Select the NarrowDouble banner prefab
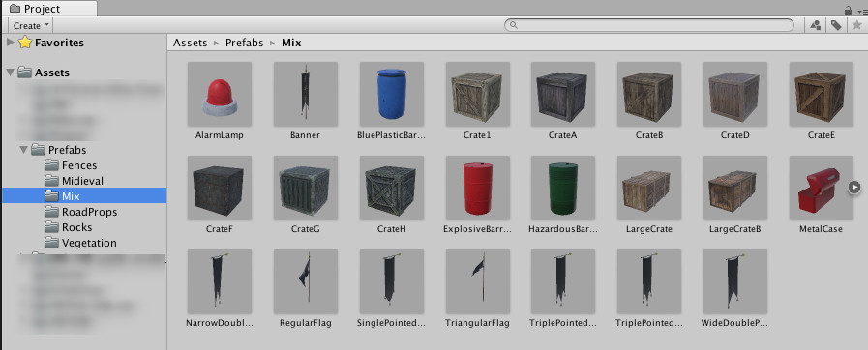Screen dimensions: 868x350 (220, 281)
